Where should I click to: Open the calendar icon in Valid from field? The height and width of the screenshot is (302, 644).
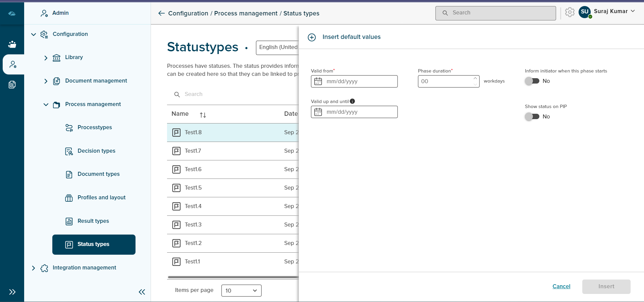pos(318,82)
